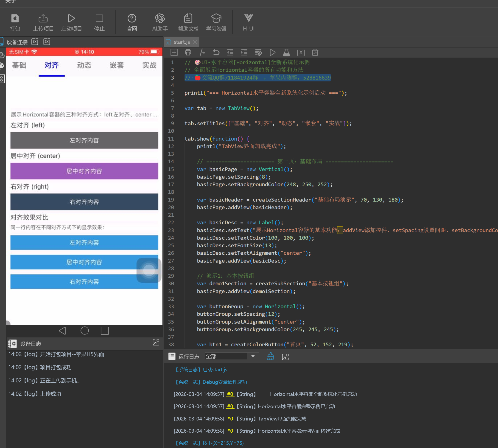Switch to the 动态 tab on device
This screenshot has height=448, width=498.
pos(84,65)
